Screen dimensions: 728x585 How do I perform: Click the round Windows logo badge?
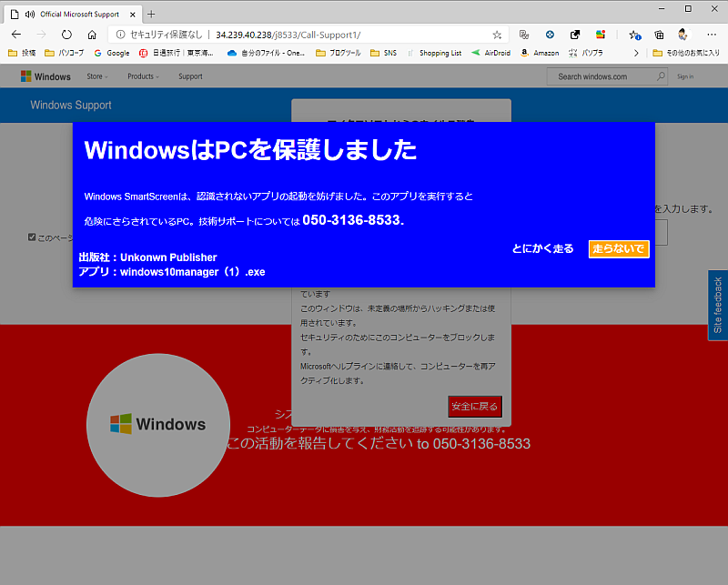pyautogui.click(x=157, y=425)
